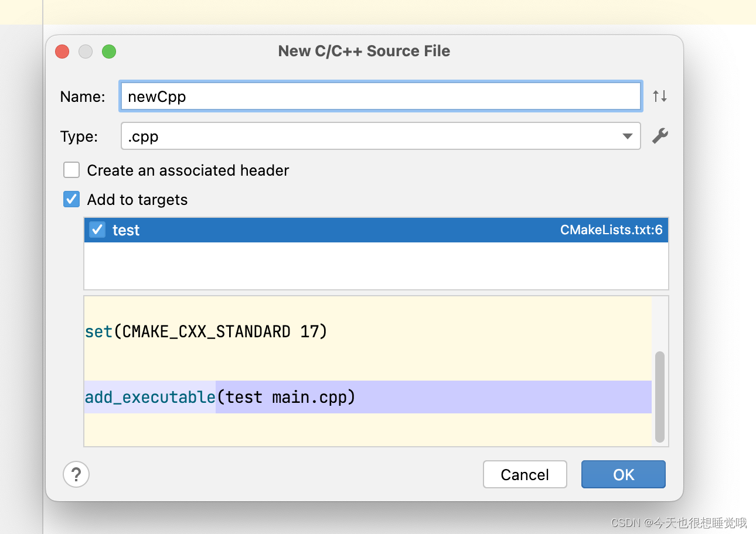Screen dimensions: 756x534
Task: Uncheck the Add to targets checkbox
Action: tap(71, 200)
